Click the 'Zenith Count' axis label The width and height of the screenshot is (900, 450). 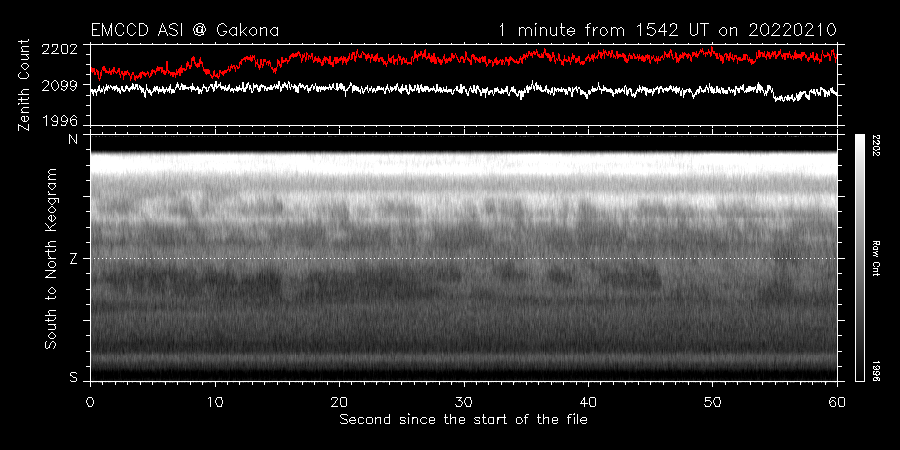[x=24, y=85]
